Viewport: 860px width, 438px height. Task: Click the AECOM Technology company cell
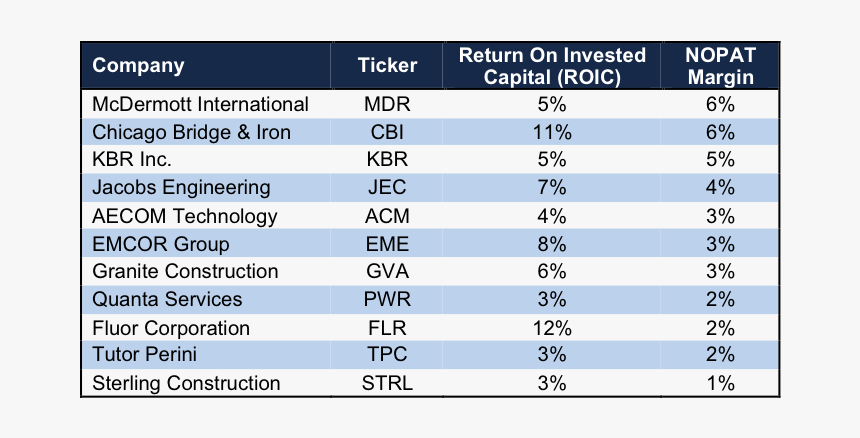click(x=184, y=216)
